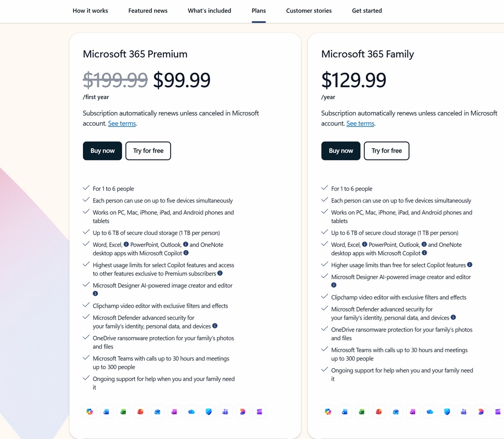Open the See terms link for Family plan
Viewport: 504px width, 439px height.
click(360, 123)
